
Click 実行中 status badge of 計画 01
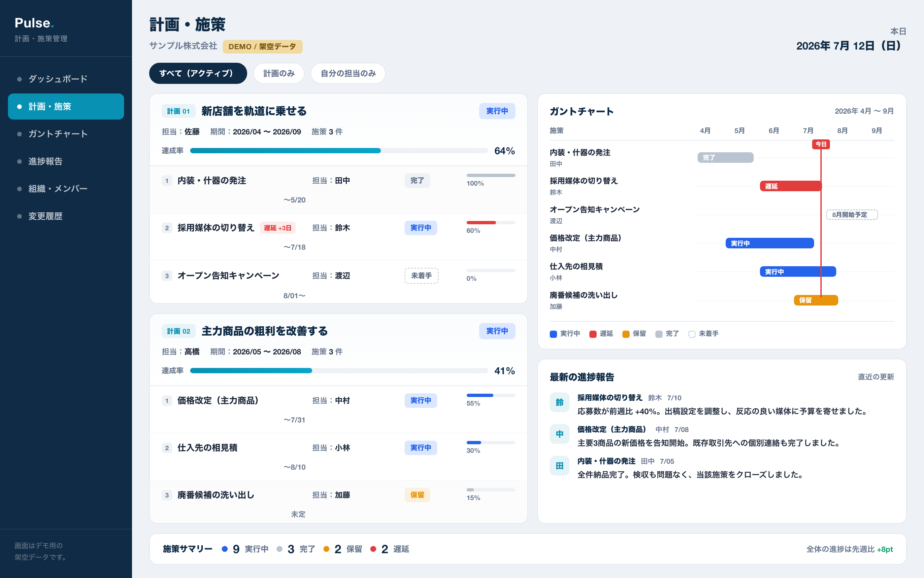(497, 111)
